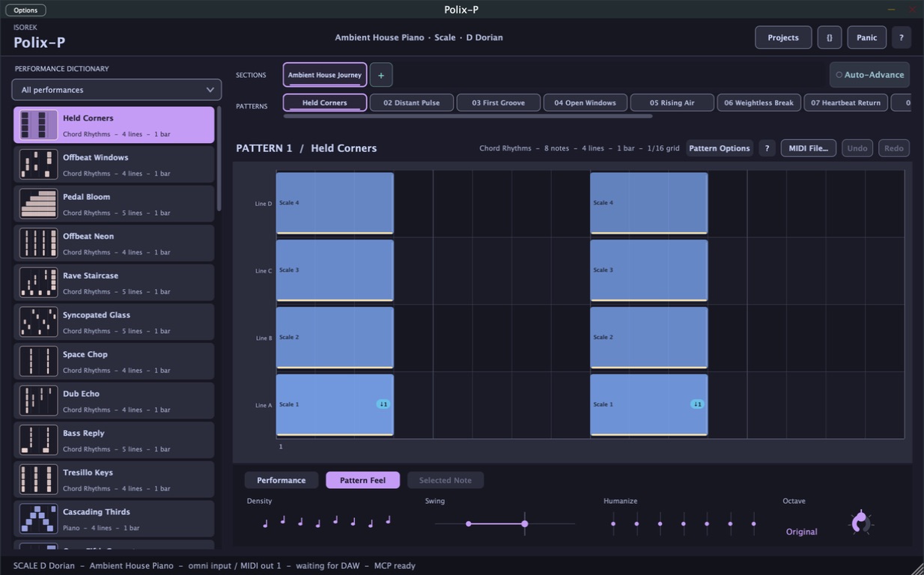The height and width of the screenshot is (575, 924).
Task: Open the All performances dropdown
Action: [117, 90]
